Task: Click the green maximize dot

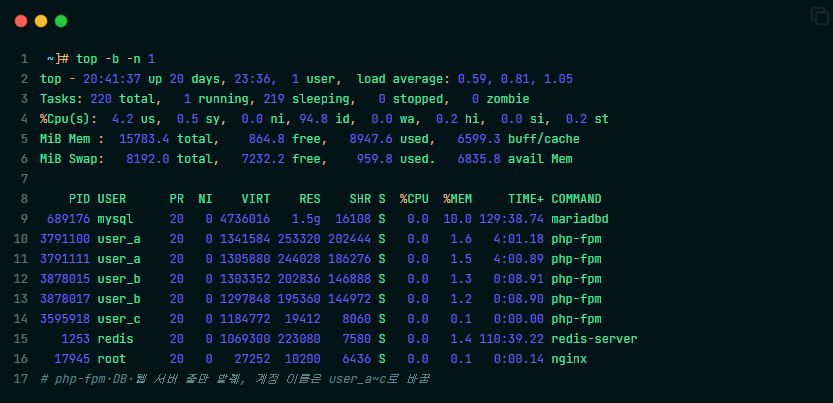Action: click(x=61, y=21)
